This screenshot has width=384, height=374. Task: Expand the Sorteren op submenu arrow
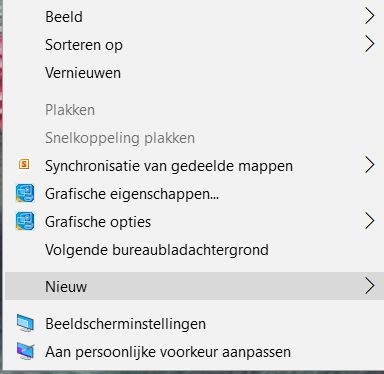click(x=369, y=44)
